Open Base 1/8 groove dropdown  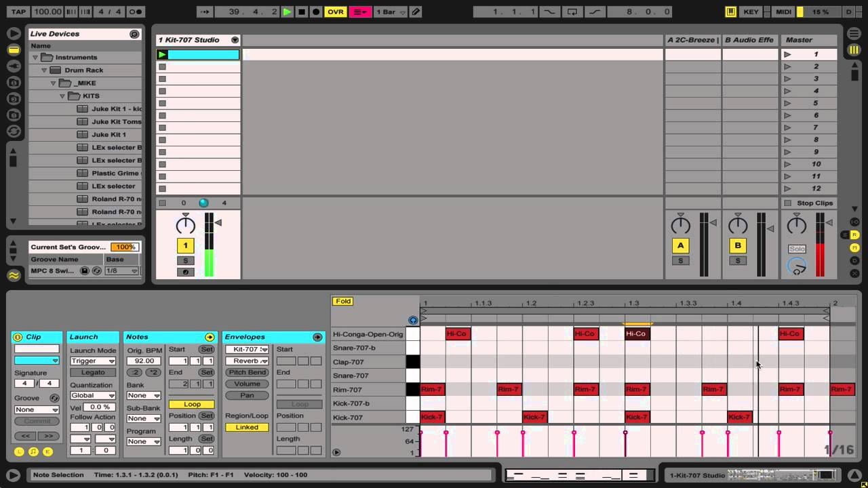coord(122,271)
